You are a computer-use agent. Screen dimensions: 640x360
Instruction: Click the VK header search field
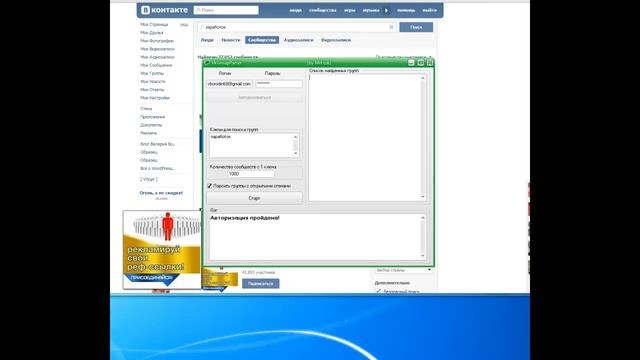pos(226,10)
